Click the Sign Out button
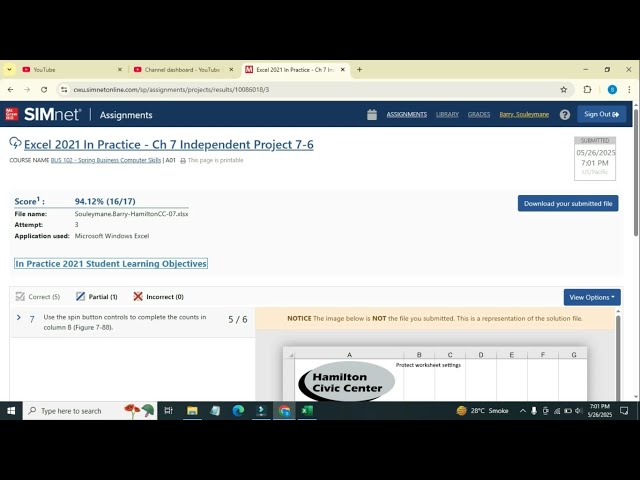Image resolution: width=640 pixels, height=480 pixels. [x=601, y=114]
